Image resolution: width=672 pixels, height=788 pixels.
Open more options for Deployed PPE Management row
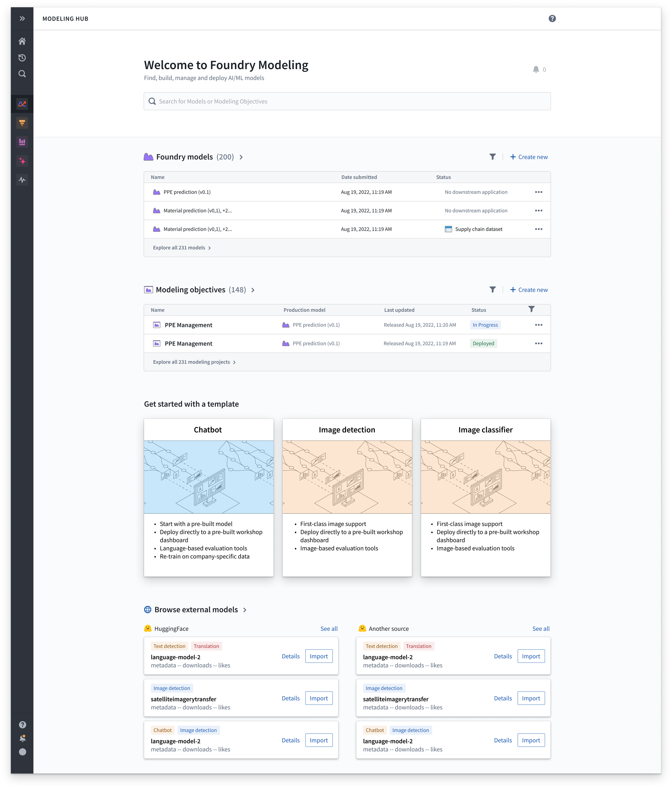click(x=538, y=343)
